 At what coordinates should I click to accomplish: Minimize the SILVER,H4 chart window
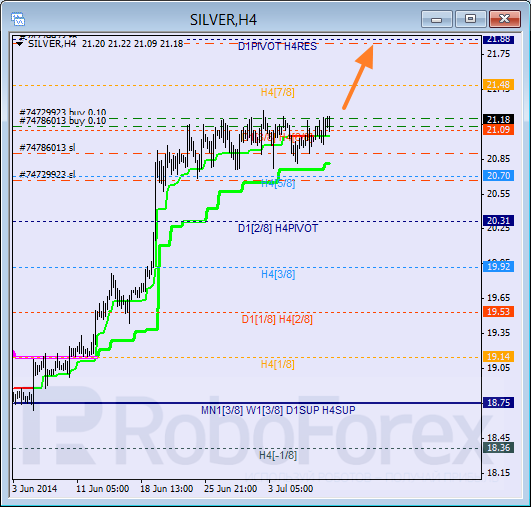click(x=437, y=19)
